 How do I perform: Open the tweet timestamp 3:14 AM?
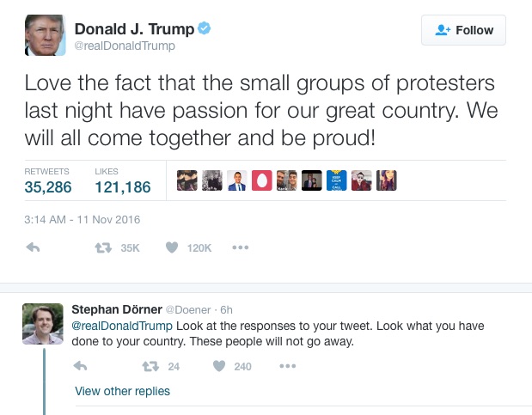pyautogui.click(x=83, y=219)
